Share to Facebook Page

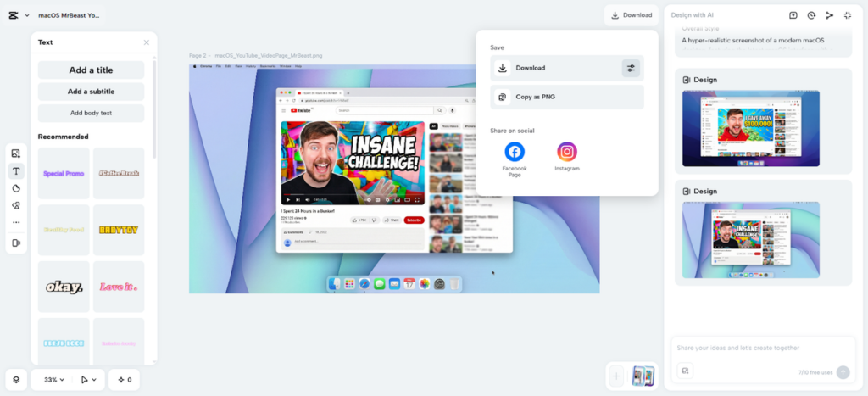[515, 152]
